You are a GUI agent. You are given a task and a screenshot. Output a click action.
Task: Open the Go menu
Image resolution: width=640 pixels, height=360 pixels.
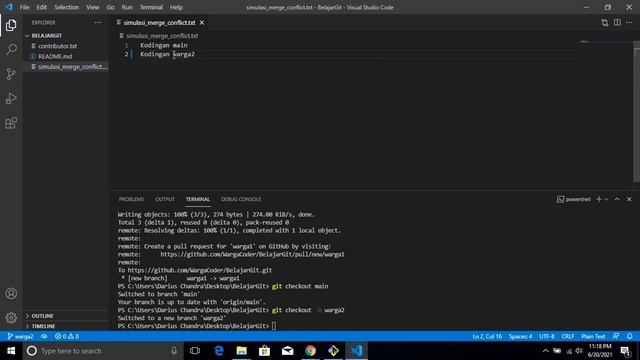(x=110, y=7)
